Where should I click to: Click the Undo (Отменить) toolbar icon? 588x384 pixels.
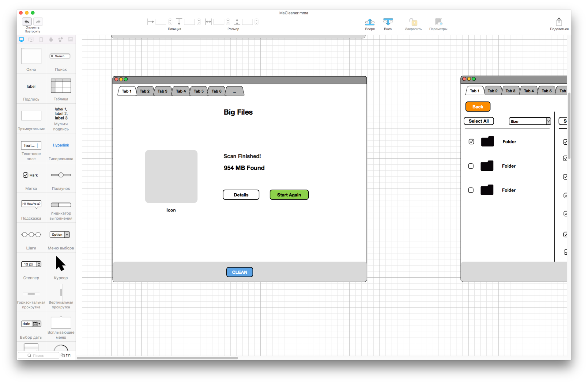click(x=27, y=22)
